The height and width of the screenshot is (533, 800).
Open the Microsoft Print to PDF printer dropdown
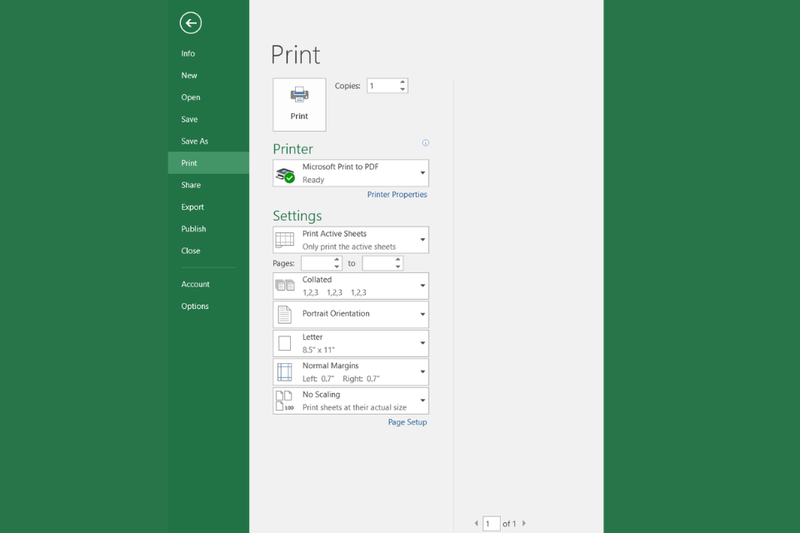click(x=350, y=173)
